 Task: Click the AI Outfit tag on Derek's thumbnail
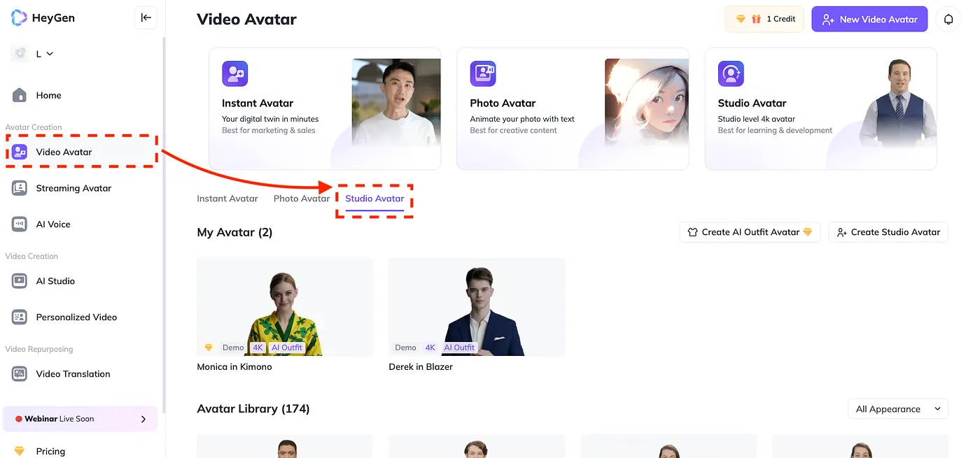(x=459, y=348)
